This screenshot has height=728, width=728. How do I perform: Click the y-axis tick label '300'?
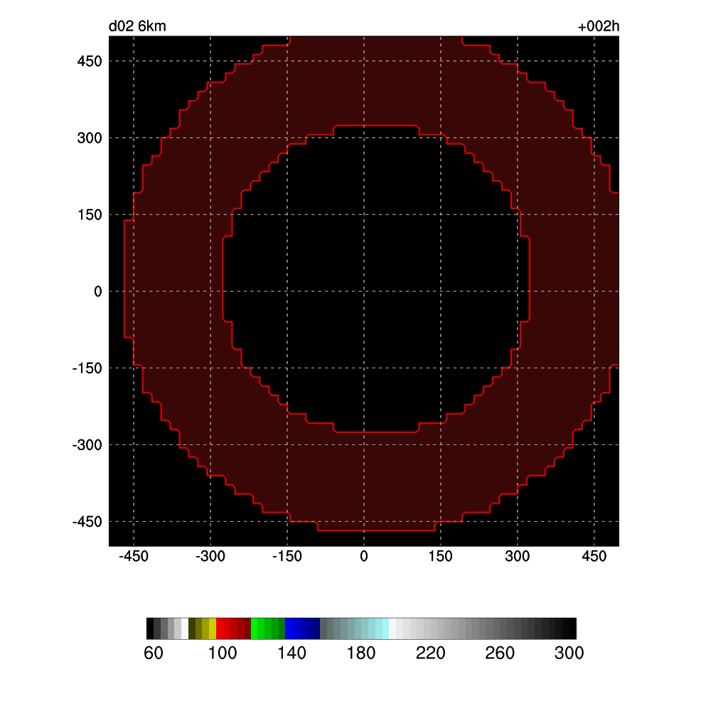pos(90,138)
